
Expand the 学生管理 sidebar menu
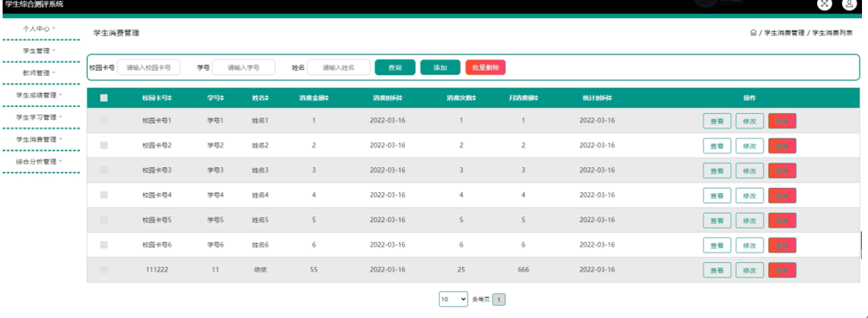[x=40, y=50]
